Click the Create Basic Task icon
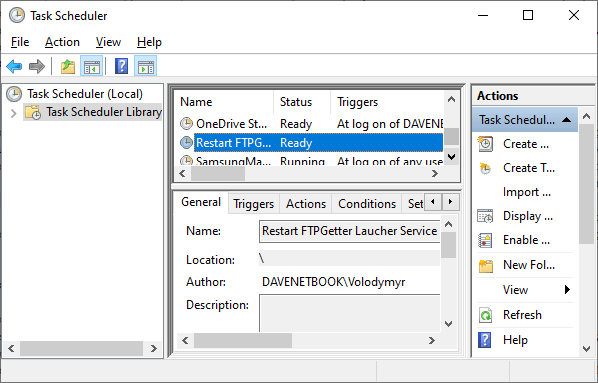This screenshot has height=383, width=598. click(485, 144)
